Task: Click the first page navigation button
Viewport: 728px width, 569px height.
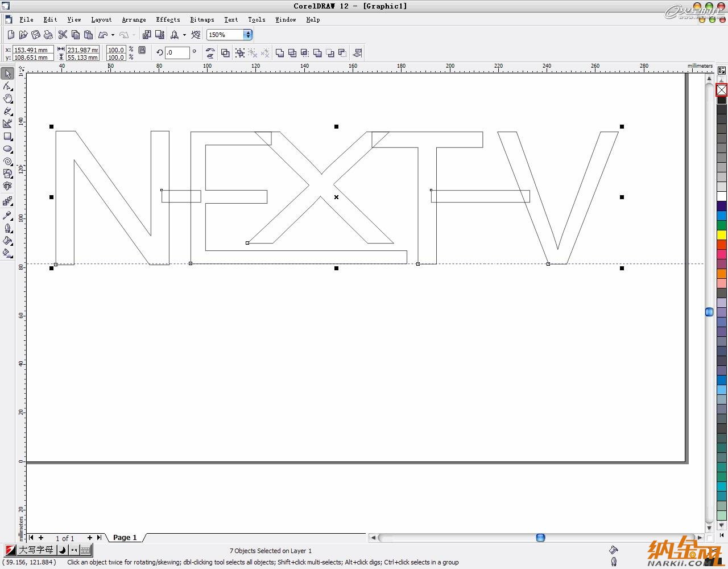Action: (x=31, y=537)
